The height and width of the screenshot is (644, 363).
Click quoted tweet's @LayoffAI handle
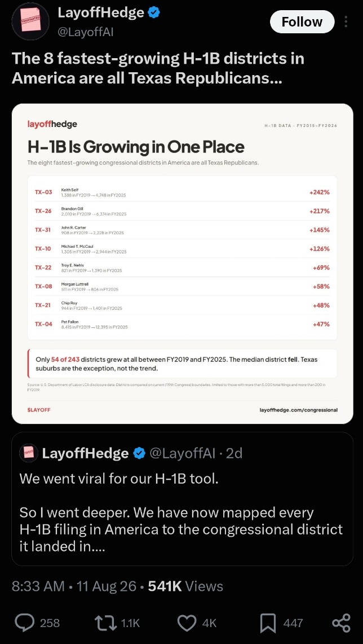[182, 453]
